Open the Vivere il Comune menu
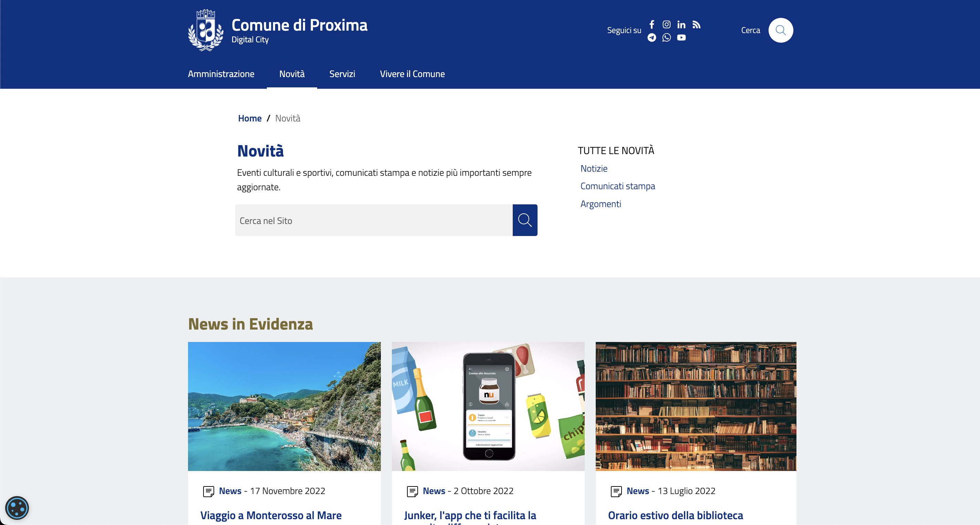Image resolution: width=980 pixels, height=525 pixels. pyautogui.click(x=412, y=74)
